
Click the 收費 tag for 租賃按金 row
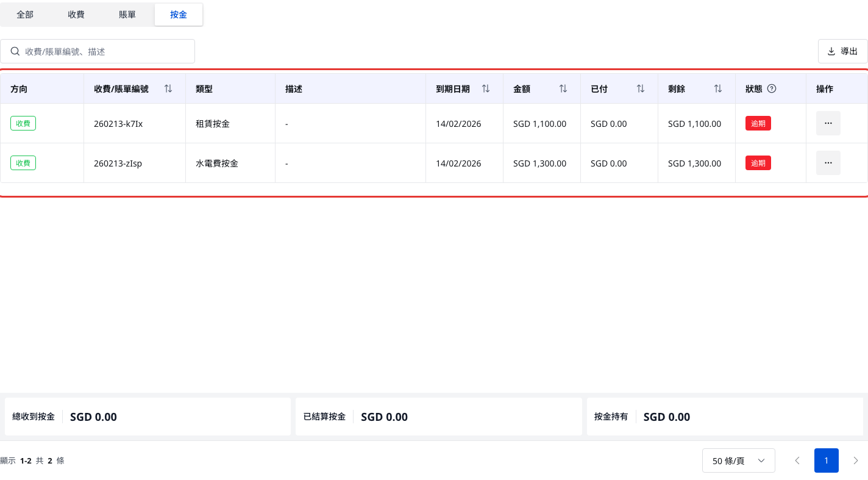click(x=23, y=123)
